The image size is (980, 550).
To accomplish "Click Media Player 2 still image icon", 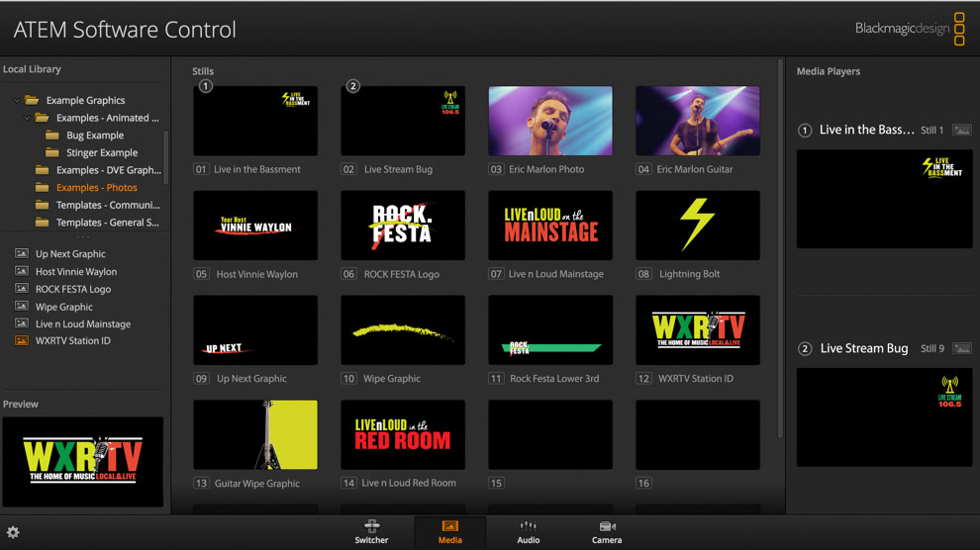I will click(961, 348).
